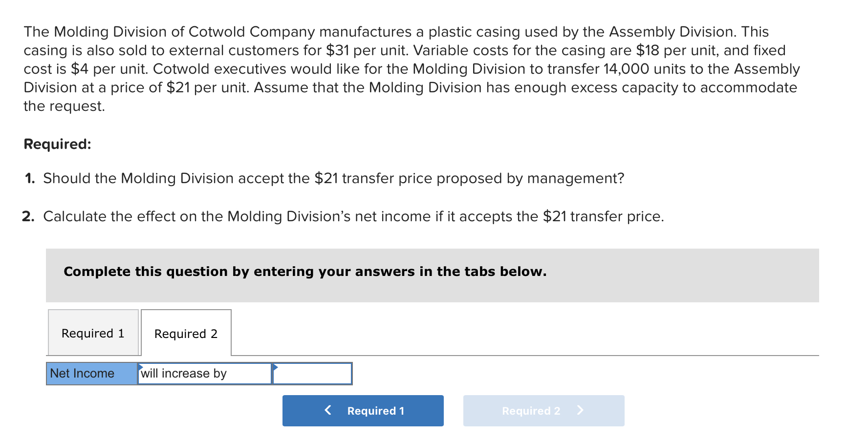Screen dimensions: 868x442
Task: Open the 'will increase by' dropdown
Action: [x=205, y=374]
